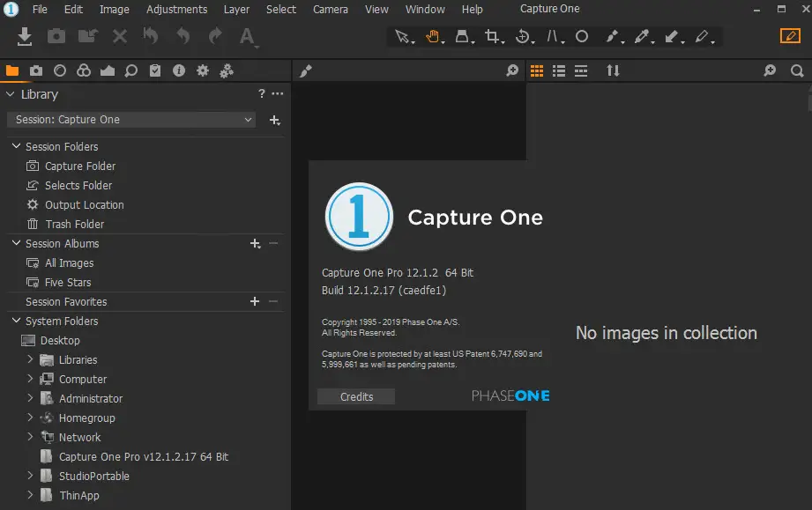Viewport: 812px width, 510px height.
Task: Open the Metadata info tool tab
Action: click(179, 70)
